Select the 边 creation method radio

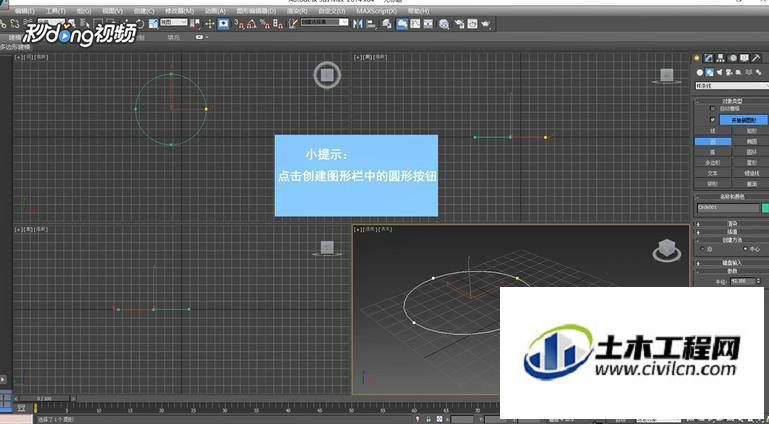703,249
